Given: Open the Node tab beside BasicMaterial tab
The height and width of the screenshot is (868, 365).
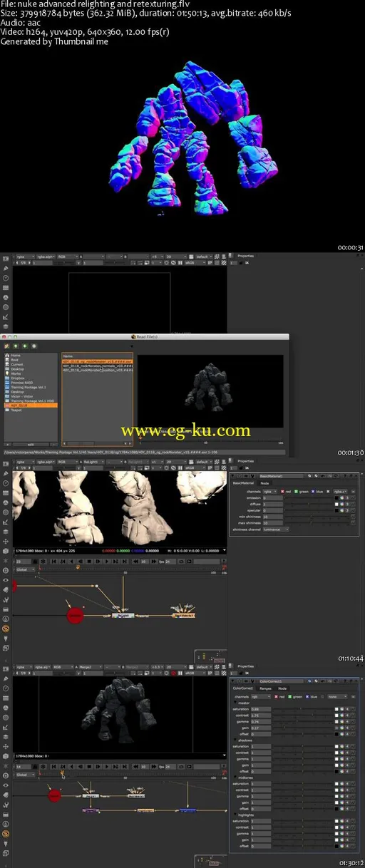Looking at the screenshot, I should click(x=264, y=483).
